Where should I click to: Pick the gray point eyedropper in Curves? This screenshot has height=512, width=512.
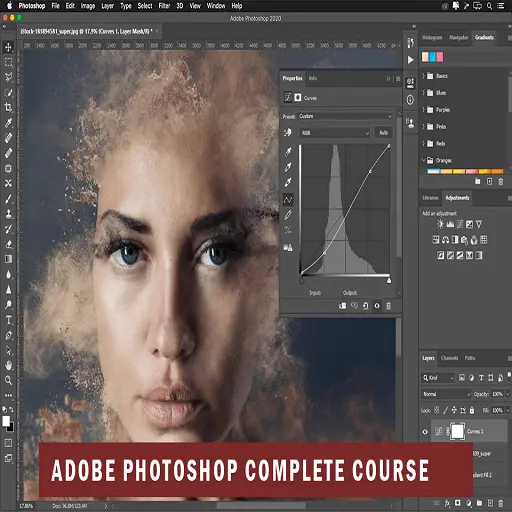point(288,167)
